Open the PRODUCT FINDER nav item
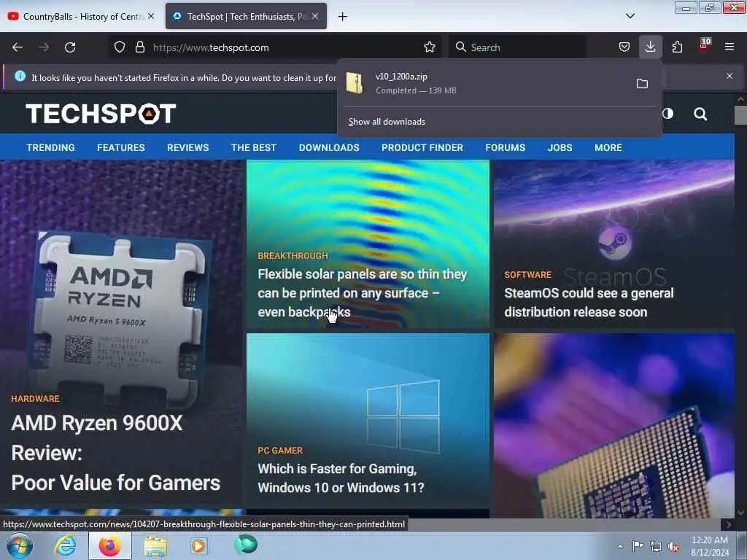This screenshot has width=747, height=560. tap(422, 147)
